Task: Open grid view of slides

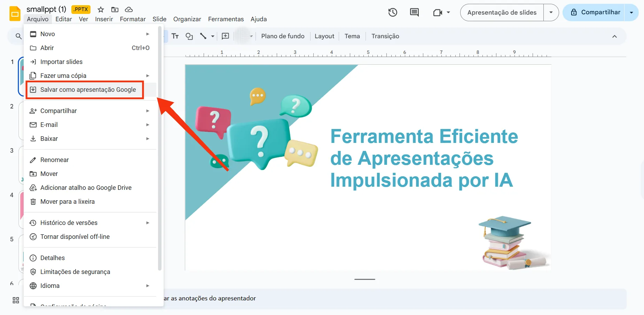Action: pos(15,300)
